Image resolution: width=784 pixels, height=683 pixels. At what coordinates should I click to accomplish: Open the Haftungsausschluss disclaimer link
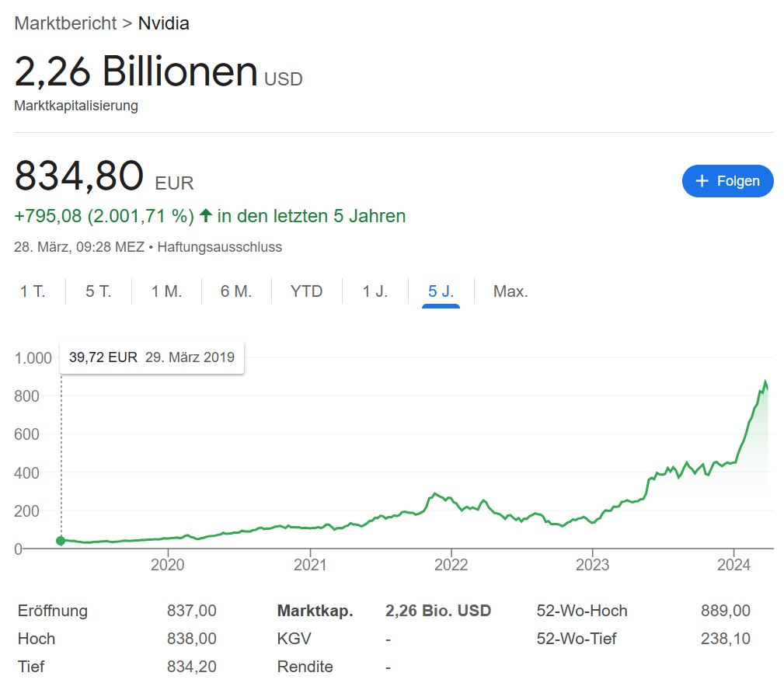click(219, 247)
